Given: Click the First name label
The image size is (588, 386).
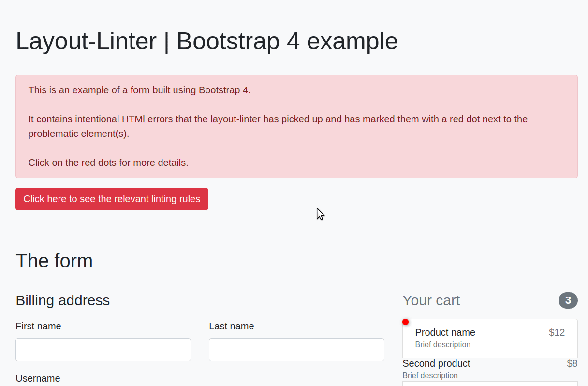Looking at the screenshot, I should 38,326.
